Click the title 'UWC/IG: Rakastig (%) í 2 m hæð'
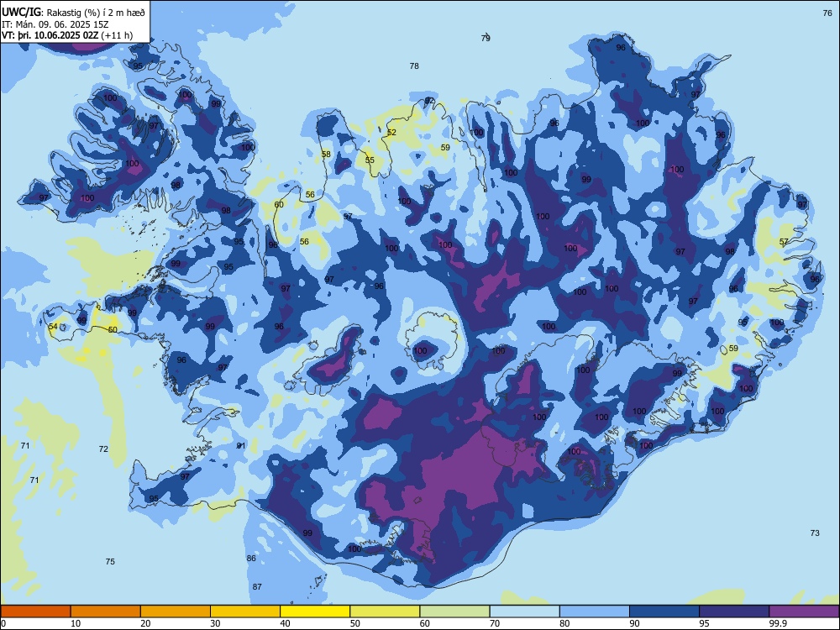Image resolution: width=840 pixels, height=630 pixels. click(73, 13)
